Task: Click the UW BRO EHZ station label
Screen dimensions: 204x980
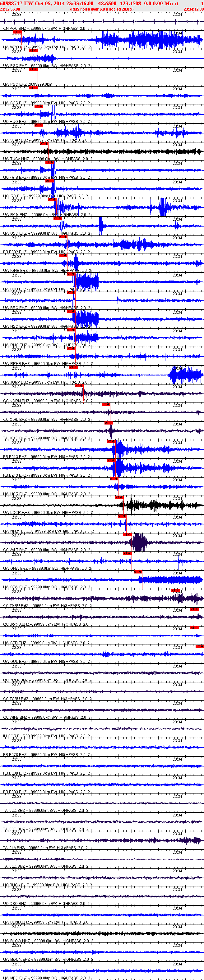Action: 47,308
